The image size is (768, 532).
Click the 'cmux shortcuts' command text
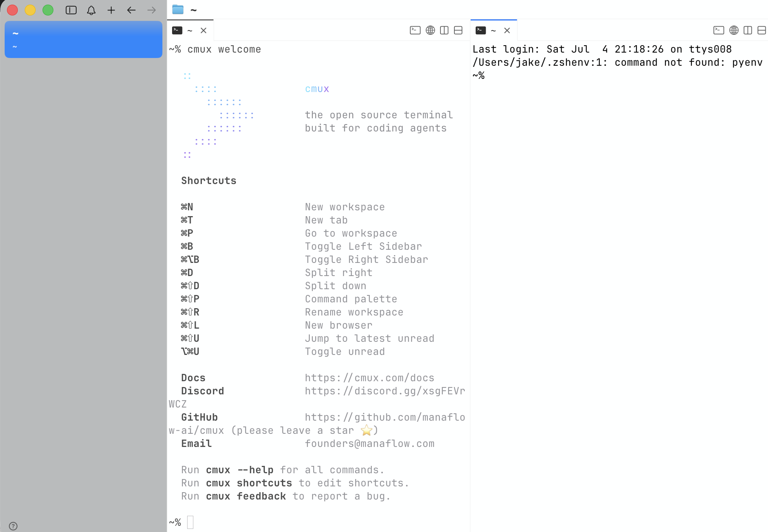[x=249, y=483]
